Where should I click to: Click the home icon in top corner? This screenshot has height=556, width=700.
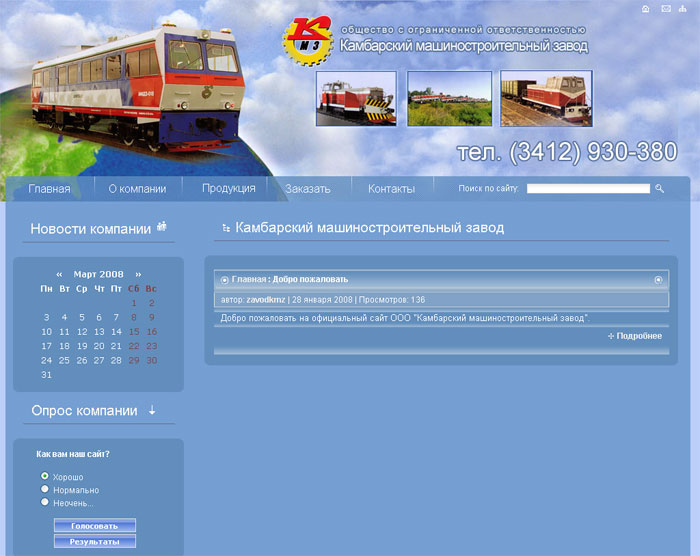[x=646, y=9]
